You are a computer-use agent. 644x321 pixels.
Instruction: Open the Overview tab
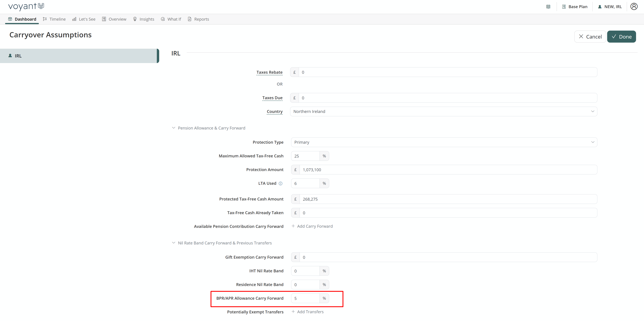[x=114, y=19]
